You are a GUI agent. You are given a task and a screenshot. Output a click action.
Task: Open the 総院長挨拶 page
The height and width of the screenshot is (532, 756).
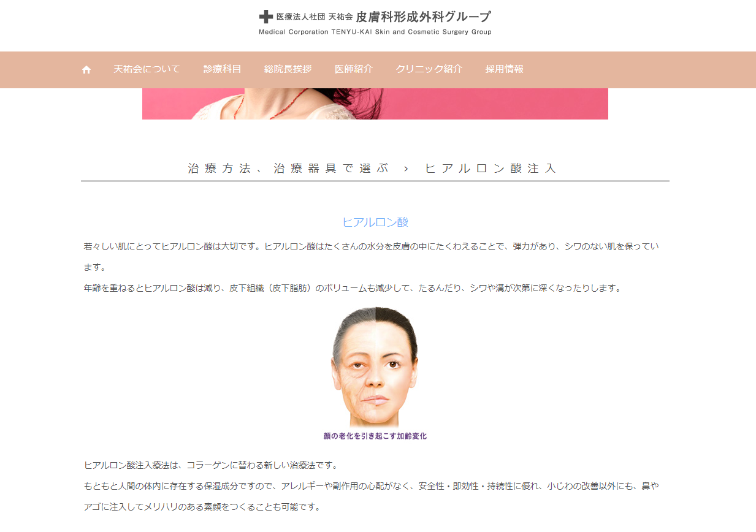pos(288,70)
